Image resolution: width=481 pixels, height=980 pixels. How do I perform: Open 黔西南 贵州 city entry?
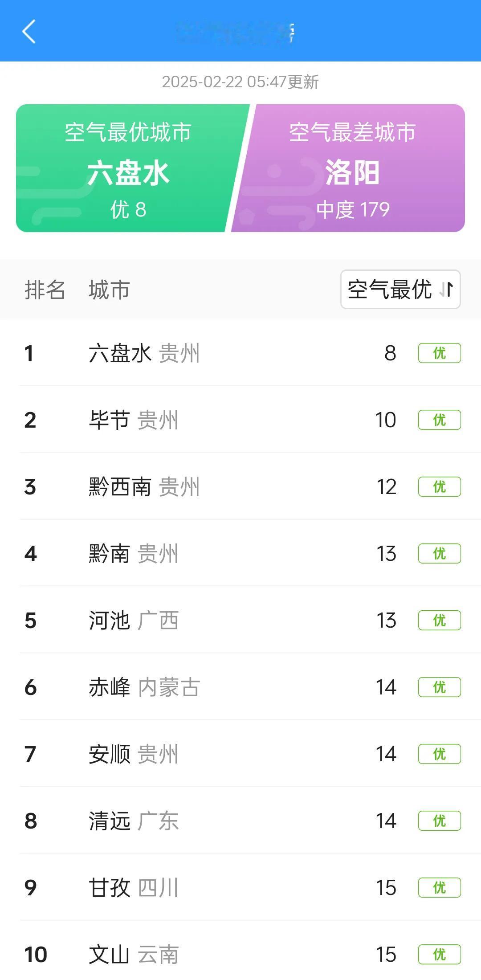click(240, 486)
